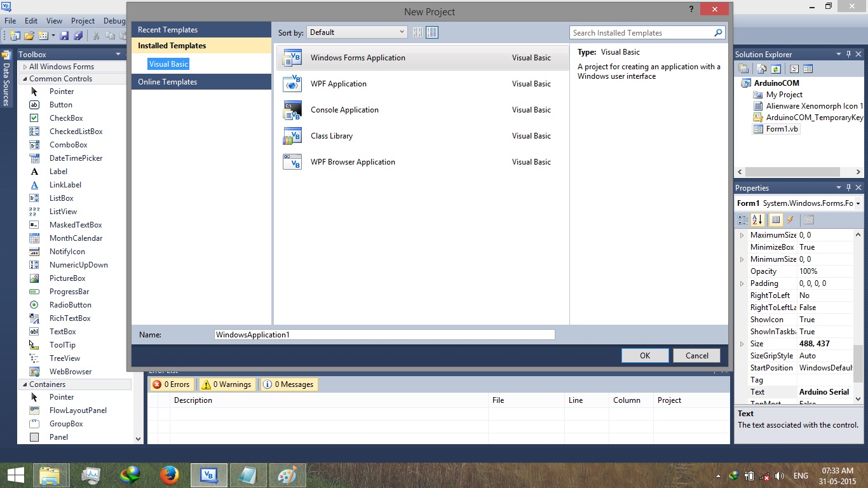The width and height of the screenshot is (868, 488).
Task: Select medium icons view in New Project dialog
Action: [432, 32]
